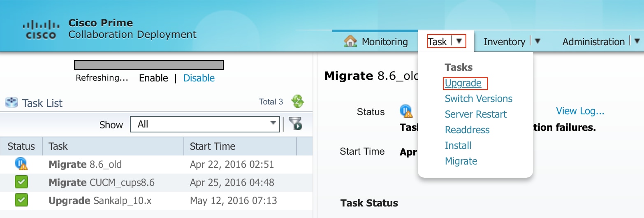Click start time May 12, 2016 07:13
This screenshot has width=644, height=218.
[x=234, y=201]
